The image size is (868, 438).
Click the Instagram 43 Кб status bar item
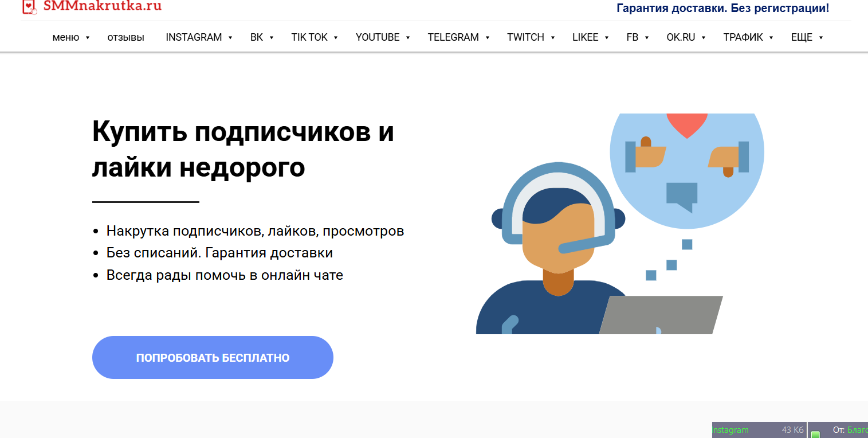(759, 430)
